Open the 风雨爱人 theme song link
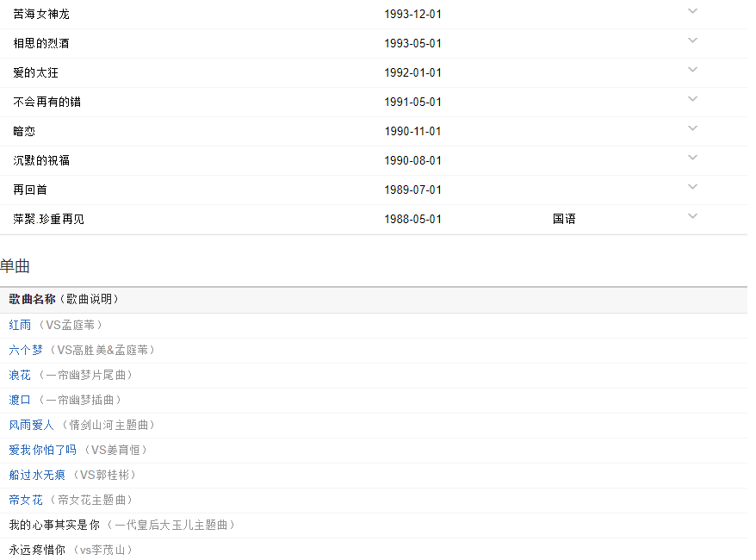 click(32, 425)
